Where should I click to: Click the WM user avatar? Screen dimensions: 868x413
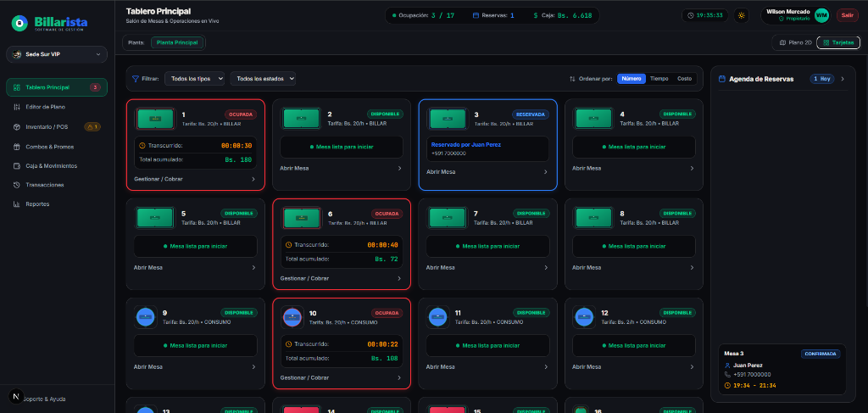point(821,15)
